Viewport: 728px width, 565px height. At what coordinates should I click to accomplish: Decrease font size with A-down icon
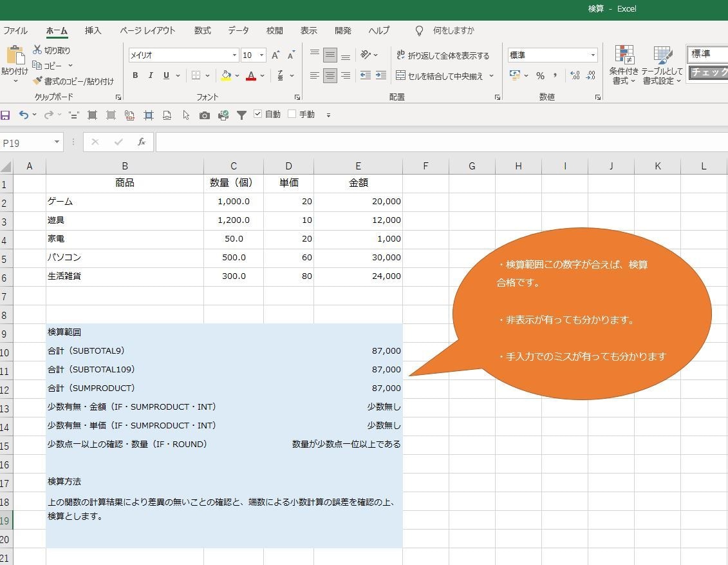291,55
